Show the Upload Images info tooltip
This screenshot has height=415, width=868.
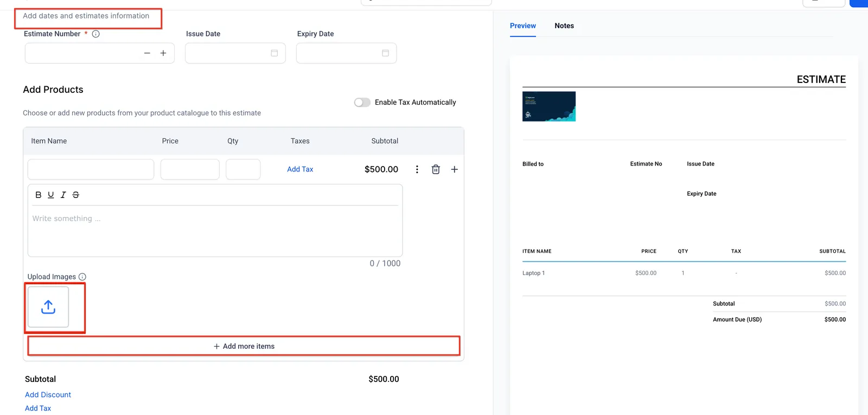coord(82,277)
